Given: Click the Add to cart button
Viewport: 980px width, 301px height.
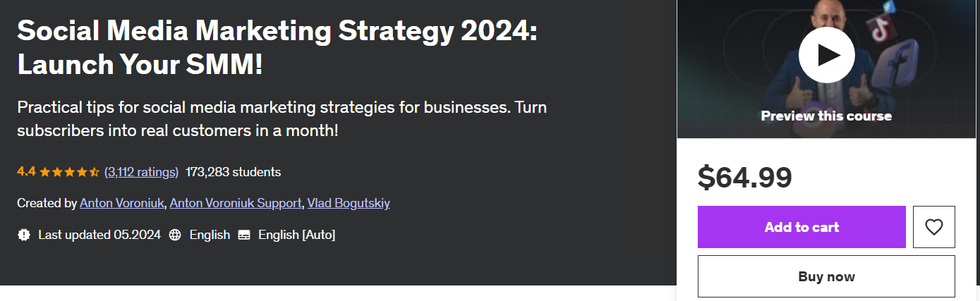Looking at the screenshot, I should [x=801, y=227].
